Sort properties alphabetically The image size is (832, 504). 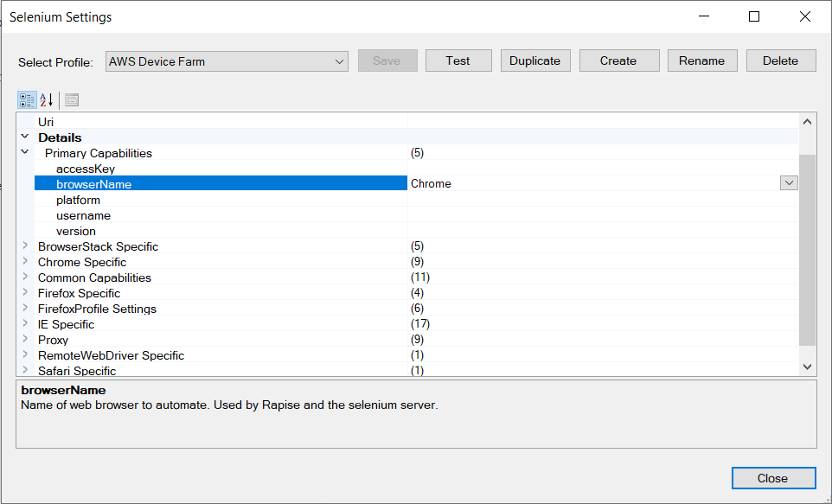coord(47,99)
